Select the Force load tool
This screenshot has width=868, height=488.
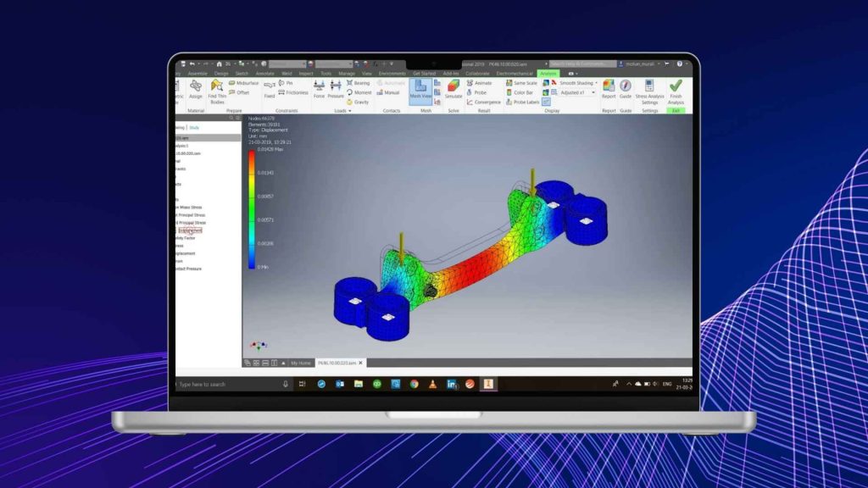(319, 89)
